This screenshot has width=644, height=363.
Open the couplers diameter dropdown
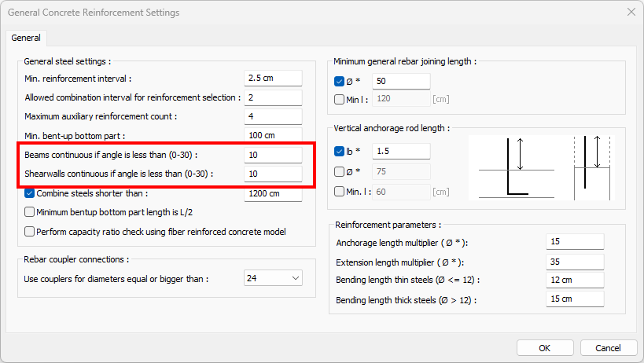[273, 277]
